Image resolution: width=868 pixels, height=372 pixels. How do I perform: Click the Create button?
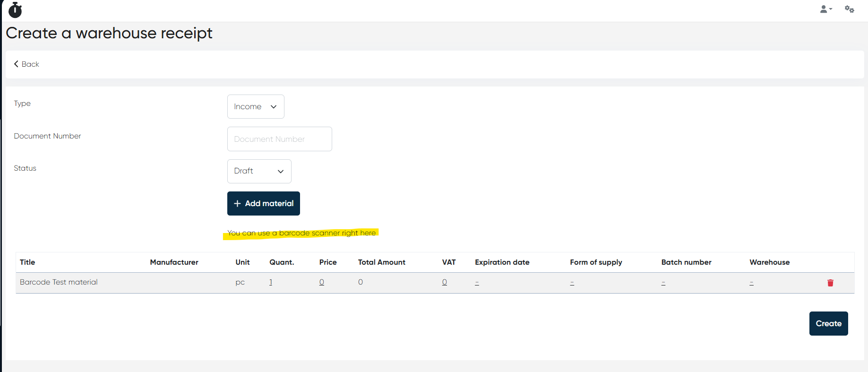[x=828, y=323]
